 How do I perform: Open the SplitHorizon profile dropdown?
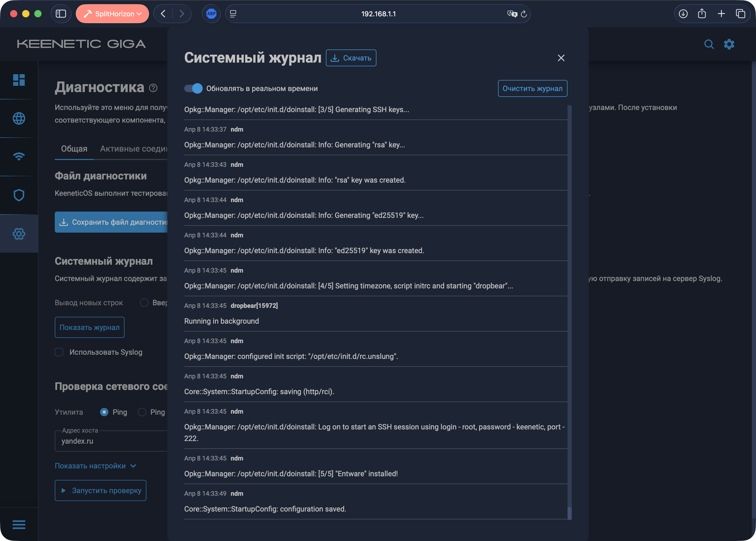[x=112, y=14]
